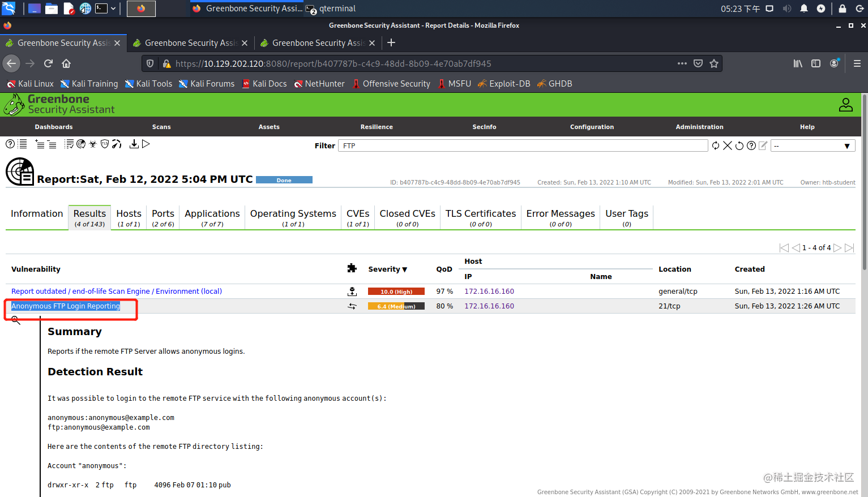Go to first results page arrow
Screen dimensions: 868x497
click(784, 248)
